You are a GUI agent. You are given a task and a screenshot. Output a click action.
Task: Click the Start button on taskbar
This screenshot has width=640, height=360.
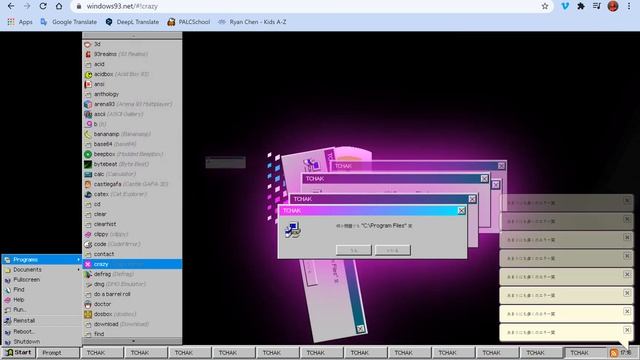coord(18,353)
